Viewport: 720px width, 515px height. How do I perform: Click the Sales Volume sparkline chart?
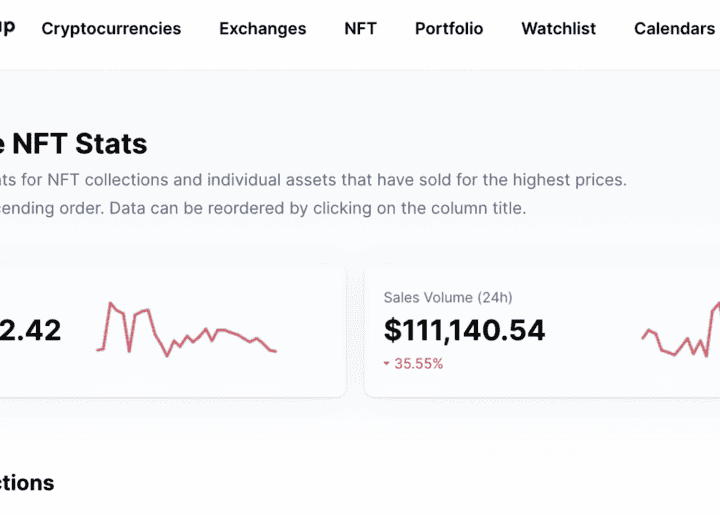[682, 332]
